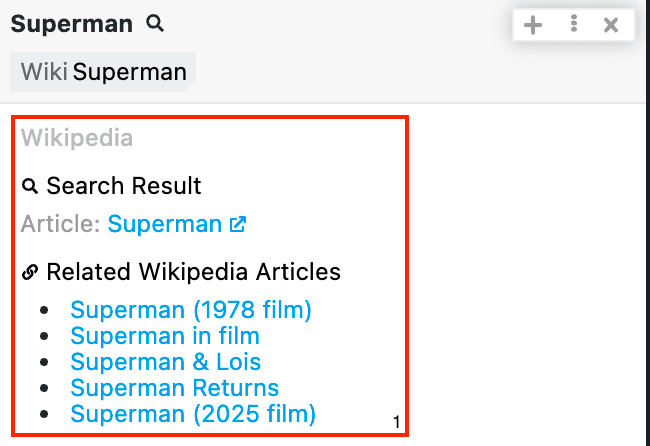This screenshot has width=650, height=446.
Task: Select the Wiki Superman tag
Action: 103,72
